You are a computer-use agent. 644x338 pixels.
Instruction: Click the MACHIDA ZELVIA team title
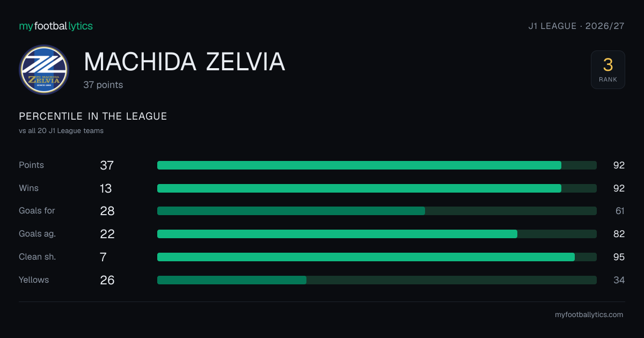184,62
